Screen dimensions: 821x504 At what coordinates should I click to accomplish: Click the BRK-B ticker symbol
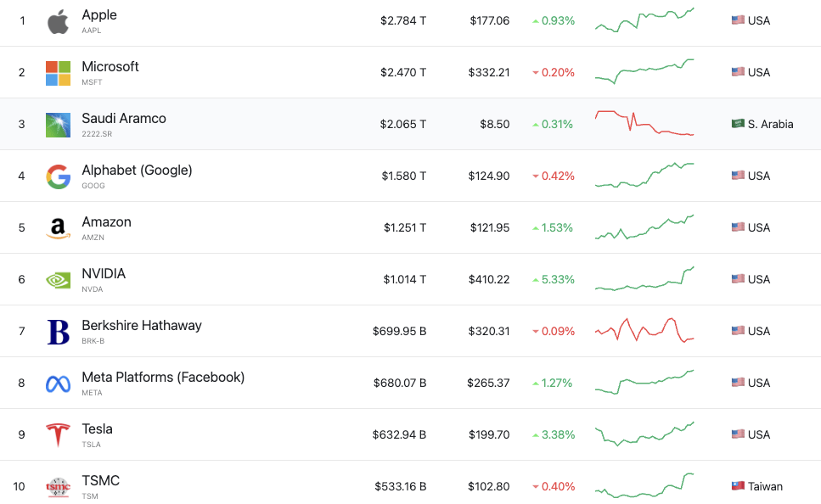pos(93,341)
